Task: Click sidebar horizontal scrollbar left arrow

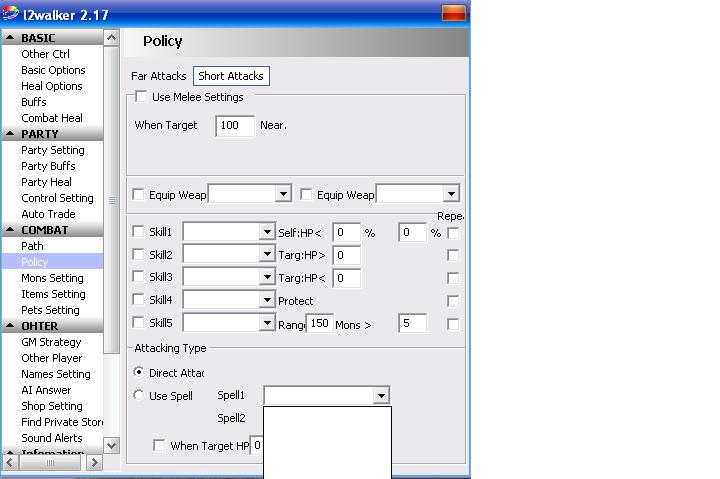Action: point(10,462)
